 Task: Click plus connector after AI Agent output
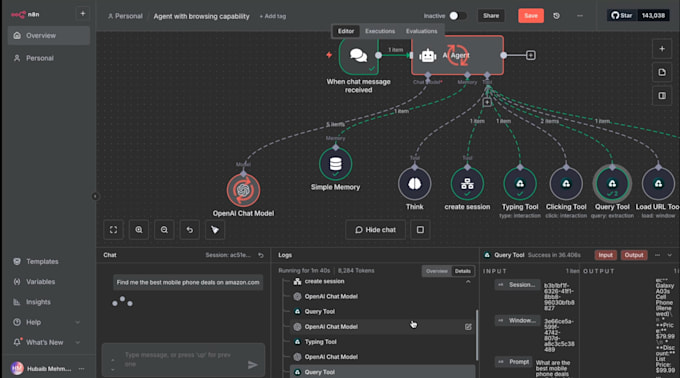tap(530, 55)
